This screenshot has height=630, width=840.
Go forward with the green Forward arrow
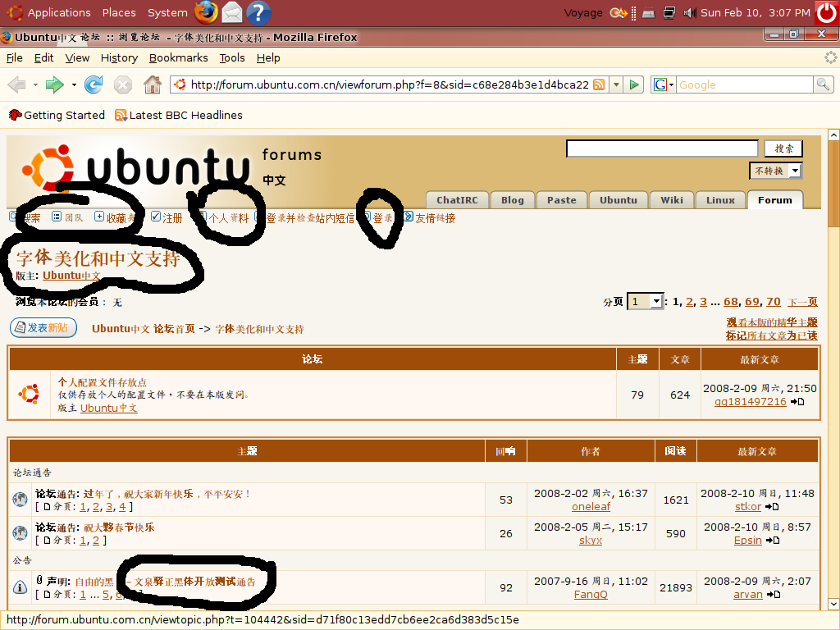coord(55,84)
